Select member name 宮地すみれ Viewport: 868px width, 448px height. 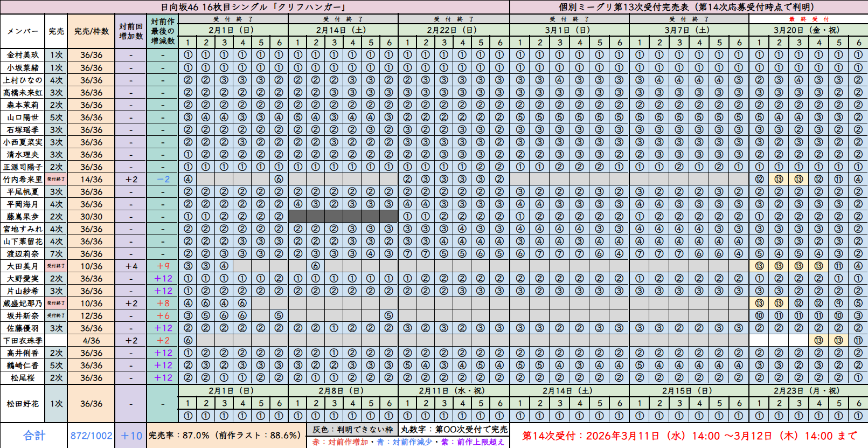[23, 229]
